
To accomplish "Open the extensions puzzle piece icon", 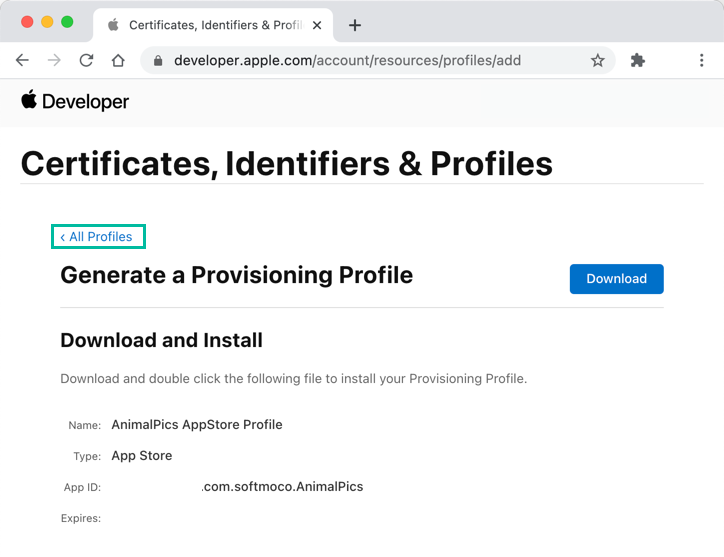I will (638, 61).
